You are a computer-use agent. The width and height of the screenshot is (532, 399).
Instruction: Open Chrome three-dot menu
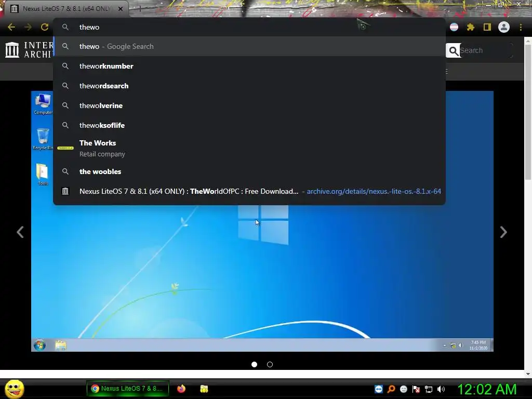tap(521, 27)
